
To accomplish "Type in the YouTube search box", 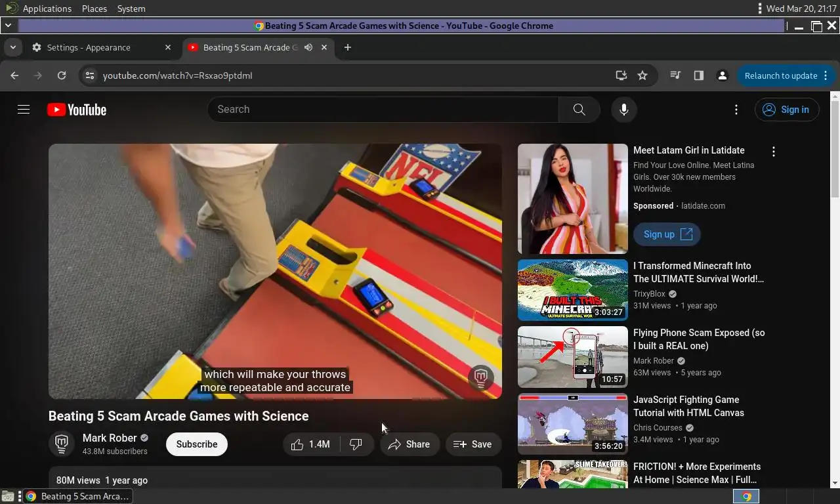I will (x=383, y=110).
